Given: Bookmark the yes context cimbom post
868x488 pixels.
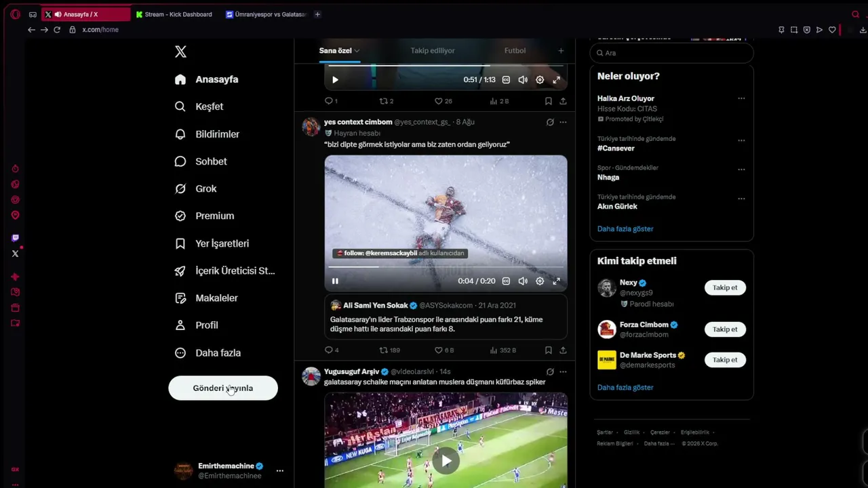Looking at the screenshot, I should pyautogui.click(x=548, y=350).
